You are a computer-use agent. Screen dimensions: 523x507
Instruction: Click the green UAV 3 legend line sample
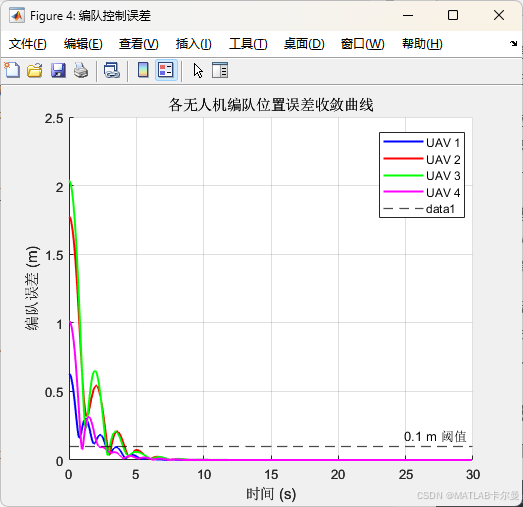(x=403, y=175)
